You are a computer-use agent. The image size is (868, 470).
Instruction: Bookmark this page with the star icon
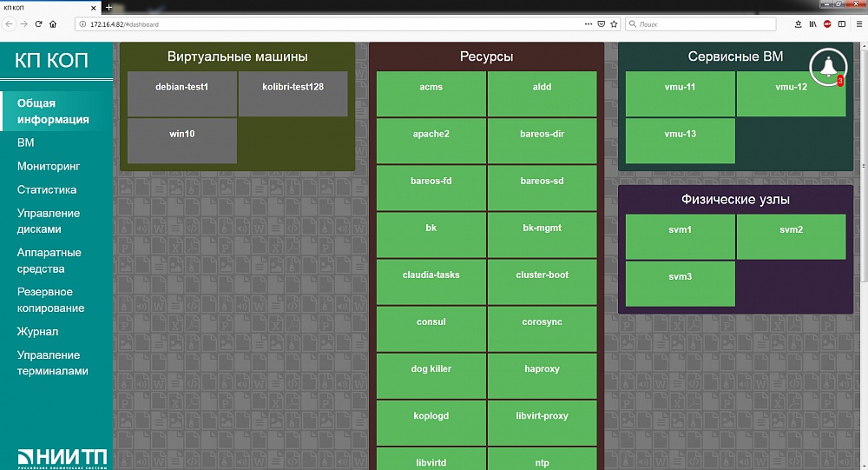point(614,23)
